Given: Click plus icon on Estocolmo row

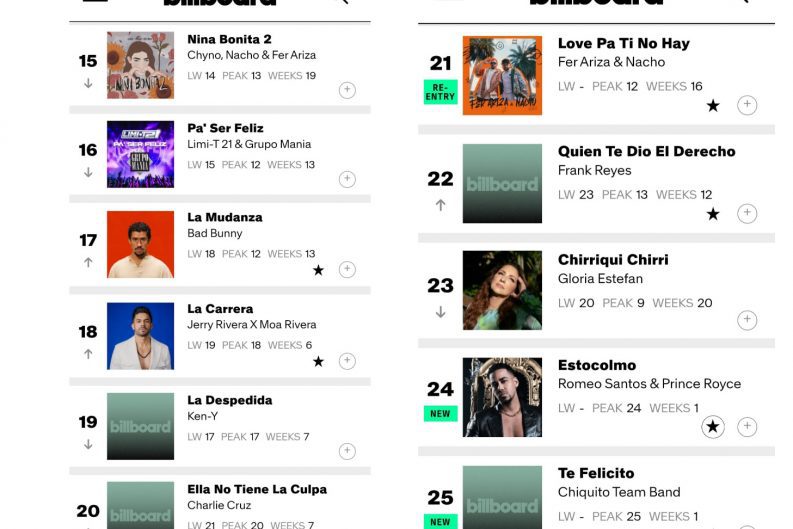Looking at the screenshot, I should (746, 427).
